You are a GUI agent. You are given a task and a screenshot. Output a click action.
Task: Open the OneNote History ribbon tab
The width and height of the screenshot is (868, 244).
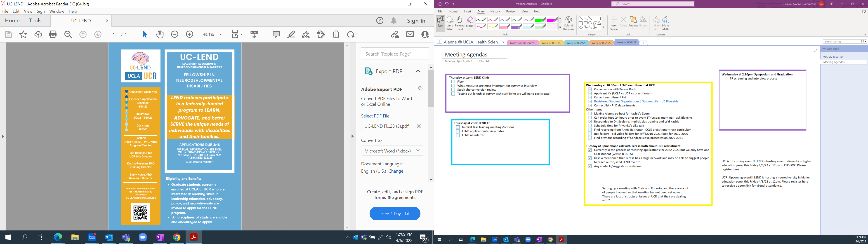point(495,12)
